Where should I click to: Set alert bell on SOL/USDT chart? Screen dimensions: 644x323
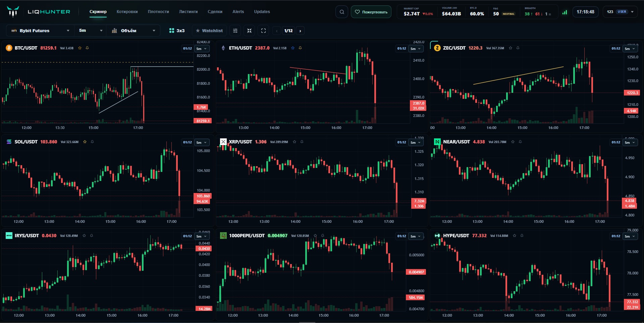(92, 142)
